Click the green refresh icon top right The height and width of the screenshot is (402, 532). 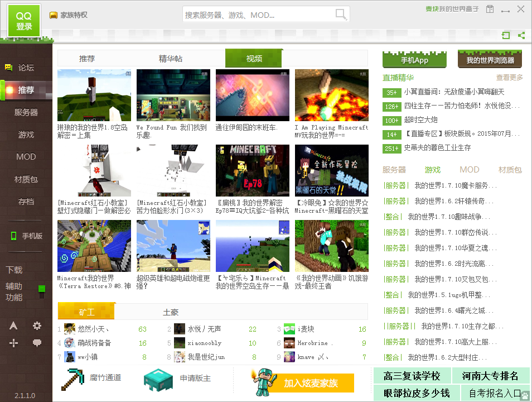click(506, 35)
